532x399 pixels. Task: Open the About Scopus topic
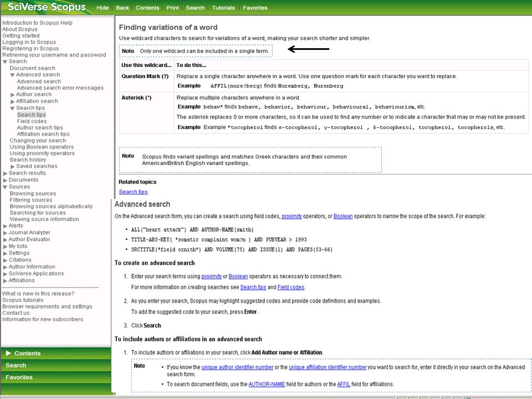tap(20, 29)
